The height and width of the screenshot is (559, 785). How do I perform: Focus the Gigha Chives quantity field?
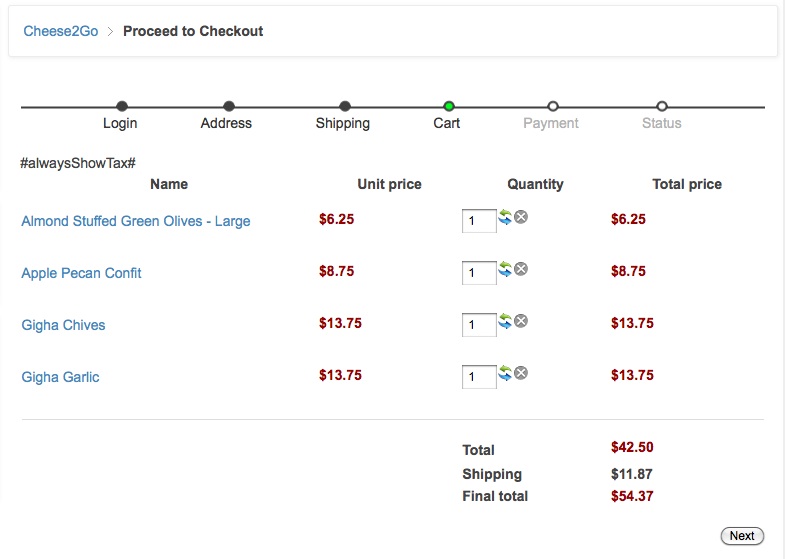(479, 325)
